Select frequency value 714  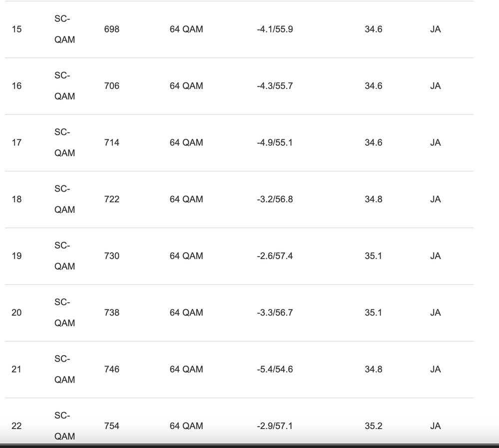click(x=111, y=143)
